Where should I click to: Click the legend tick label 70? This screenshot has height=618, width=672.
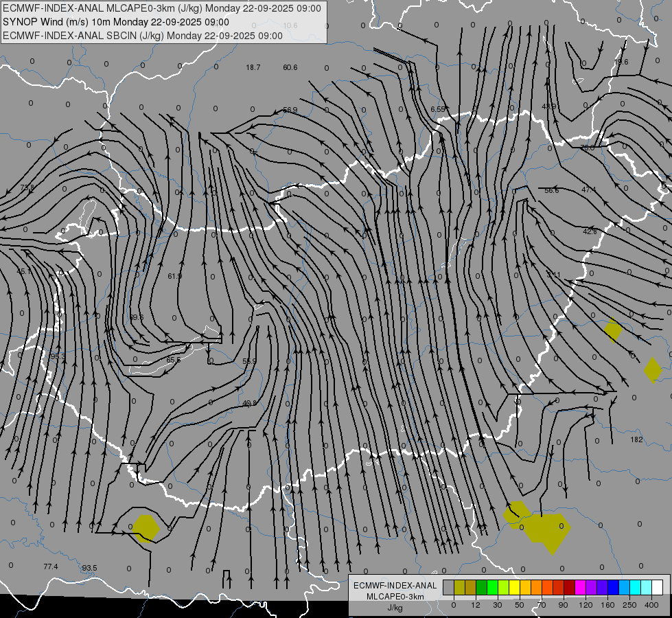coord(542,605)
